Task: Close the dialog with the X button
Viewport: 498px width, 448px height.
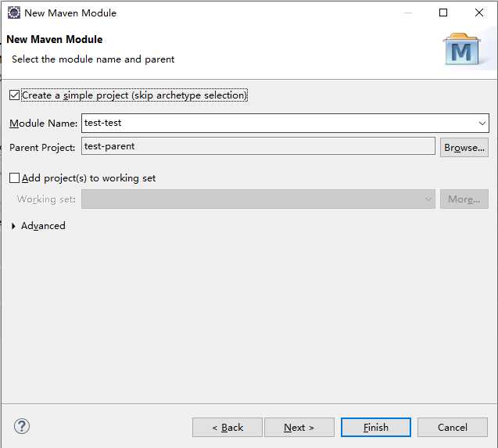Action: click(x=479, y=13)
